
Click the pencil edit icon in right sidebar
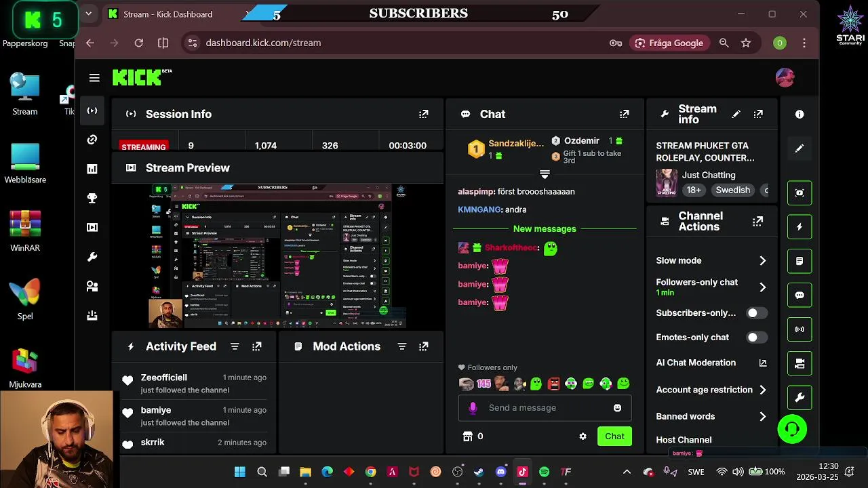[x=800, y=148]
